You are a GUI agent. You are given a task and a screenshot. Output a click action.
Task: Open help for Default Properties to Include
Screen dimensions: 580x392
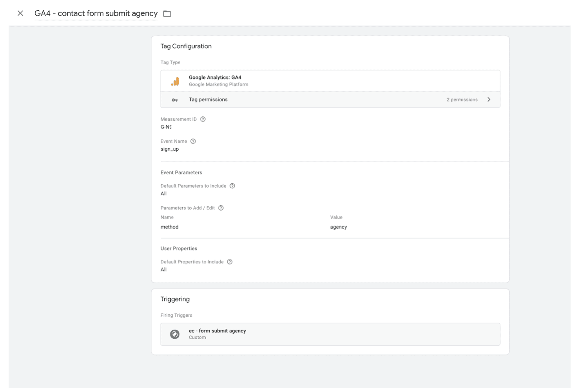tap(230, 262)
